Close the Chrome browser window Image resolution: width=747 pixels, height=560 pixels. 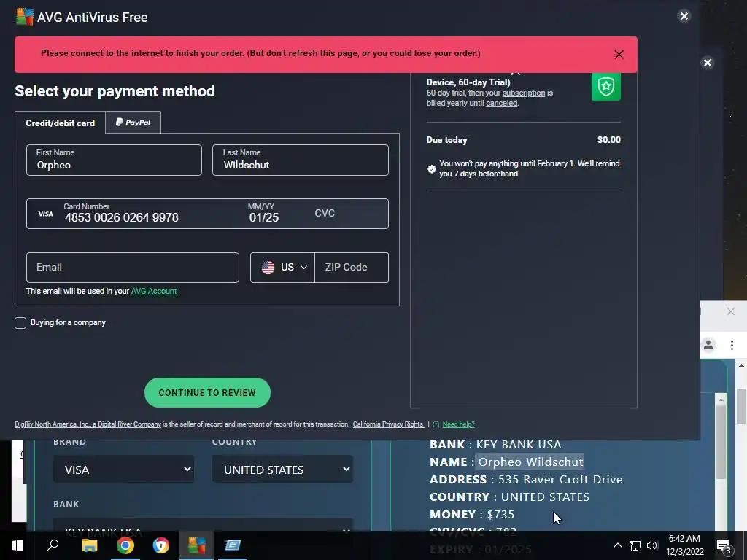click(x=731, y=311)
